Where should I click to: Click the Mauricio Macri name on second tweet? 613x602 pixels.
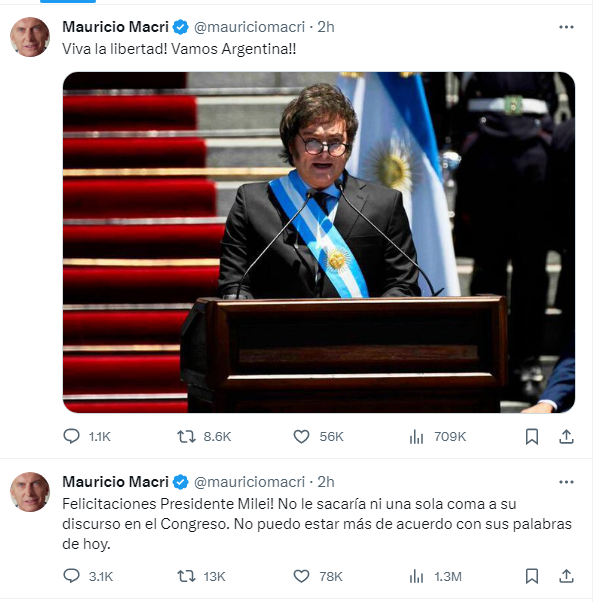coord(115,481)
